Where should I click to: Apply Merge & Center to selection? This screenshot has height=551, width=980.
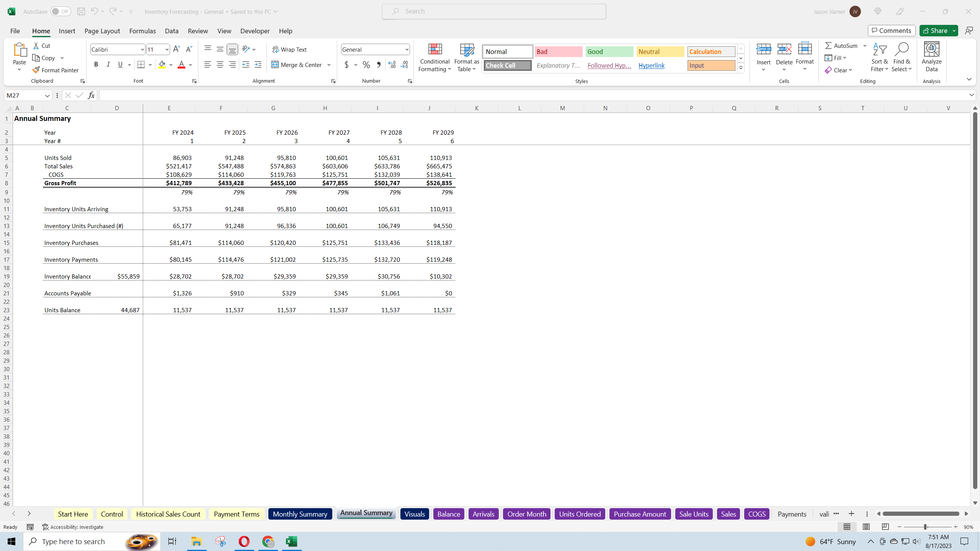point(297,65)
